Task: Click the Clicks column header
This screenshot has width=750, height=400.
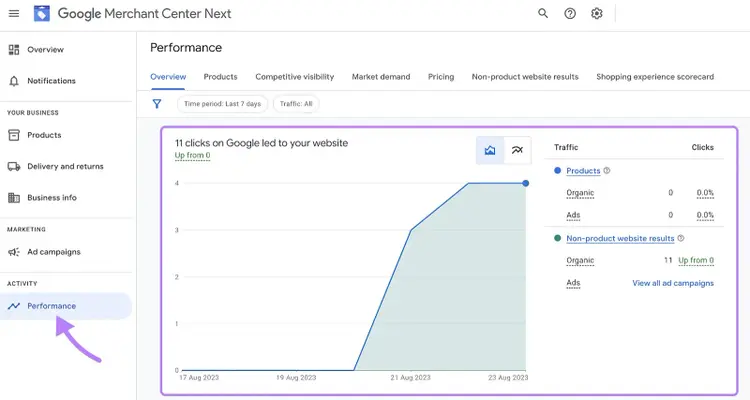Action: (703, 147)
